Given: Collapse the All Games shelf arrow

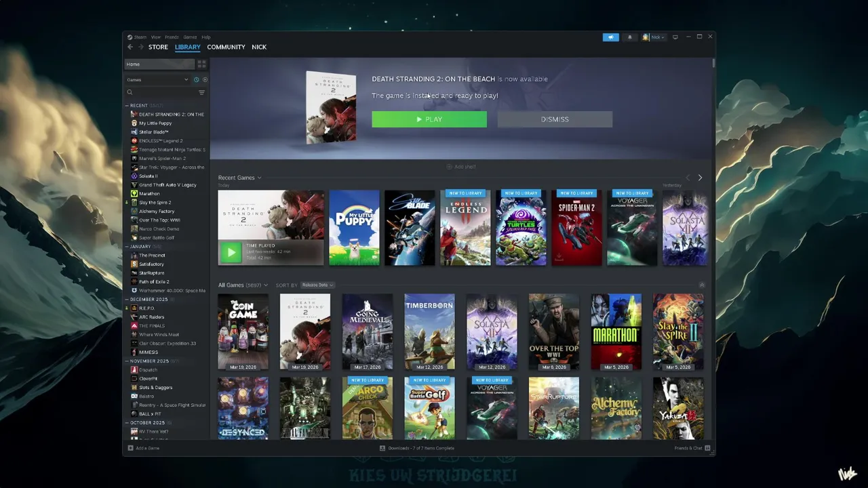Looking at the screenshot, I should (x=701, y=285).
